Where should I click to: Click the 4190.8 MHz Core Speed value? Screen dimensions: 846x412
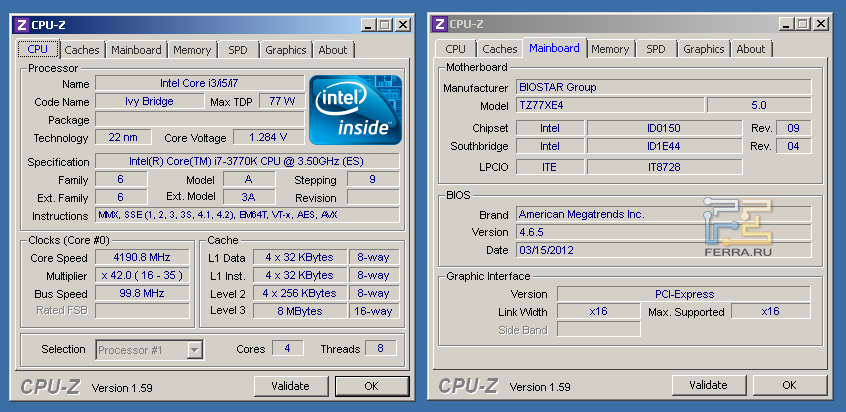point(142,257)
